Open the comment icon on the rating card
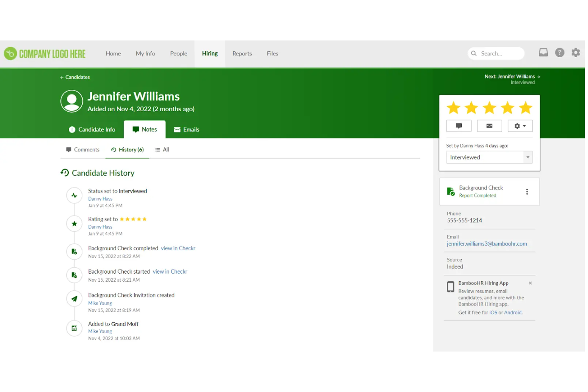This screenshot has width=588, height=392. pos(458,126)
